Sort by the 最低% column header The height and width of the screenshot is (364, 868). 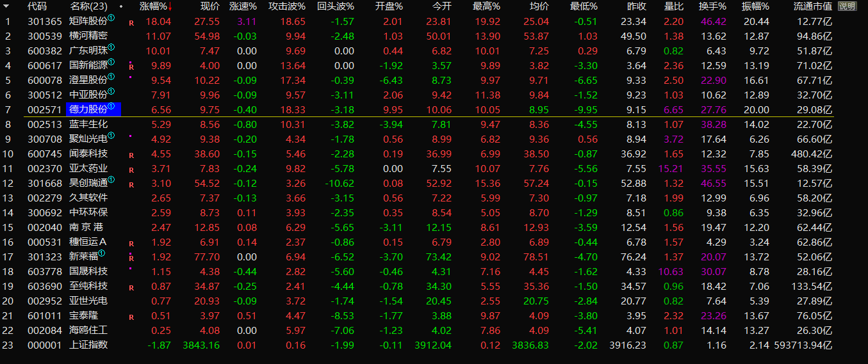pyautogui.click(x=584, y=6)
